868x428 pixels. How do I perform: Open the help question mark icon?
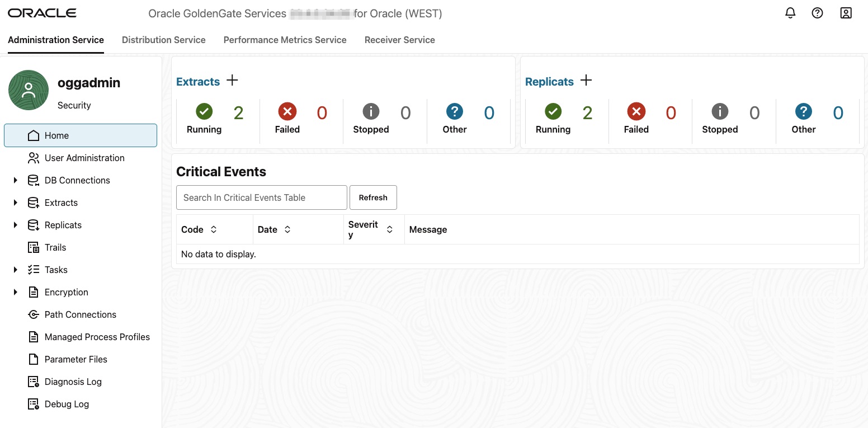click(x=818, y=13)
